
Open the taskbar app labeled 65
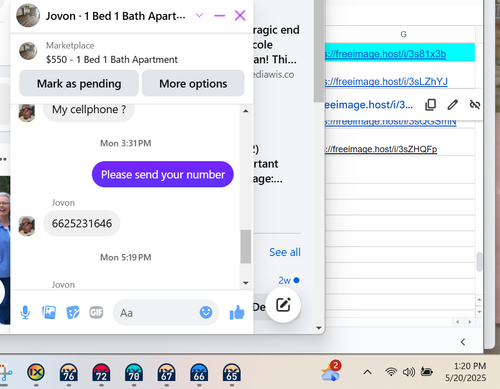(x=232, y=372)
